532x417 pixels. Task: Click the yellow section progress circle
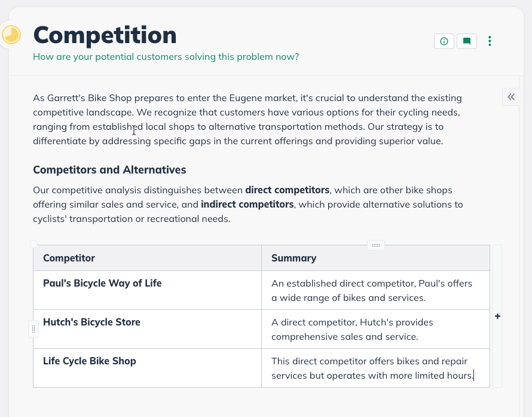[x=11, y=35]
